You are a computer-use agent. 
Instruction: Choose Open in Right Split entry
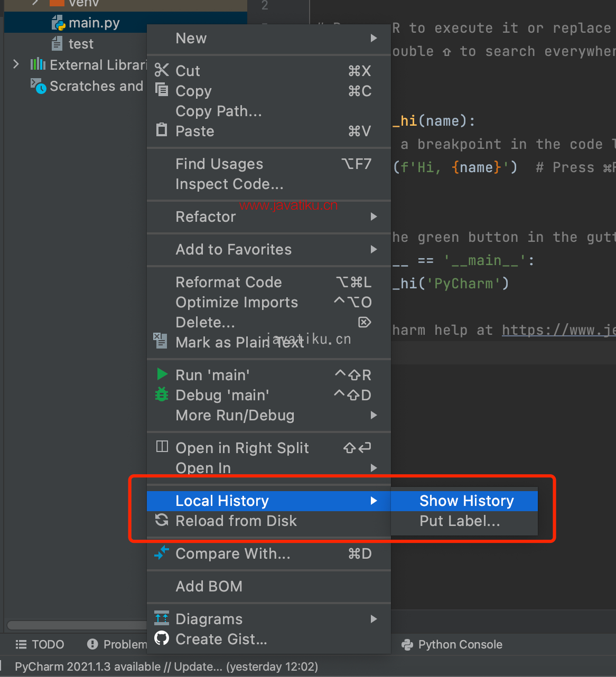[x=269, y=448]
